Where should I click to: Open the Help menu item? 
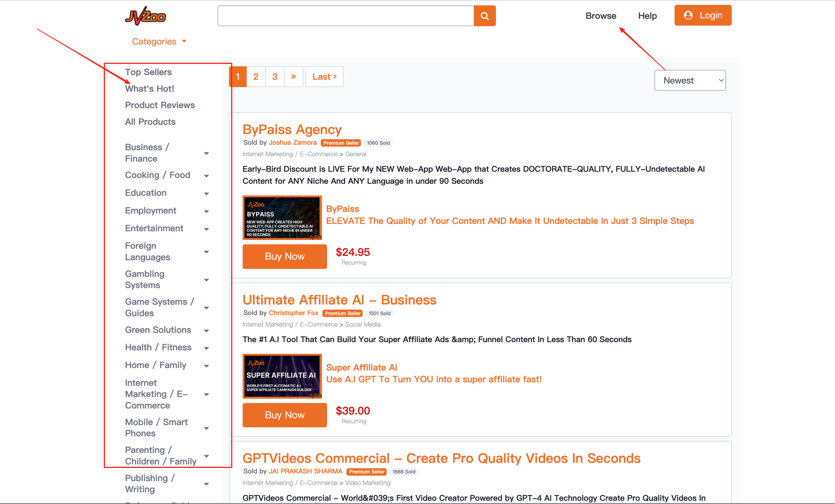[647, 16]
